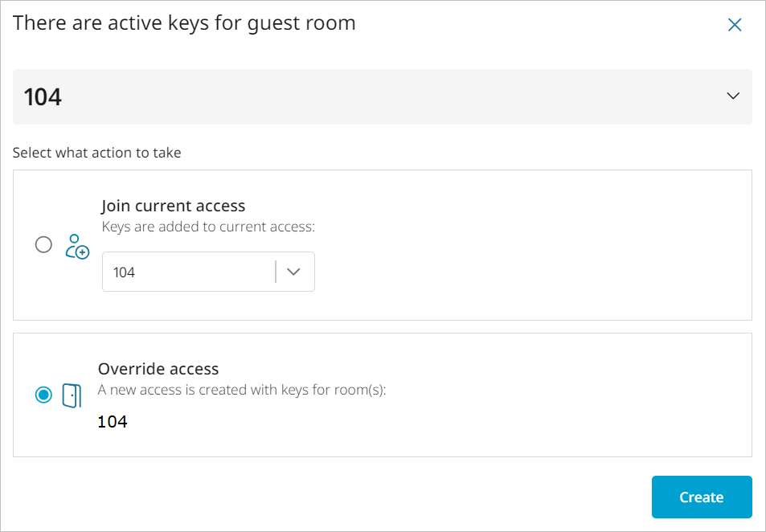Click the 104 value in current access combo box
This screenshot has width=766, height=532.
(x=125, y=272)
